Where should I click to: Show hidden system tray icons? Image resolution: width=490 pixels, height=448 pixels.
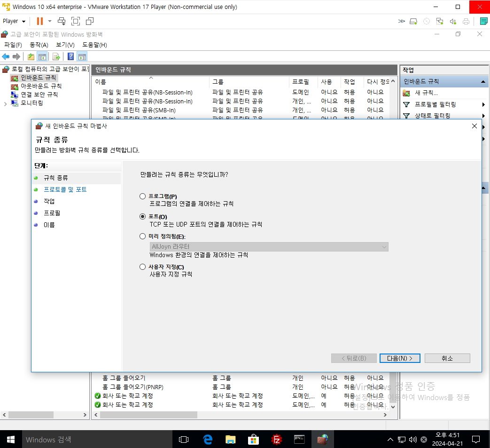[390, 440]
